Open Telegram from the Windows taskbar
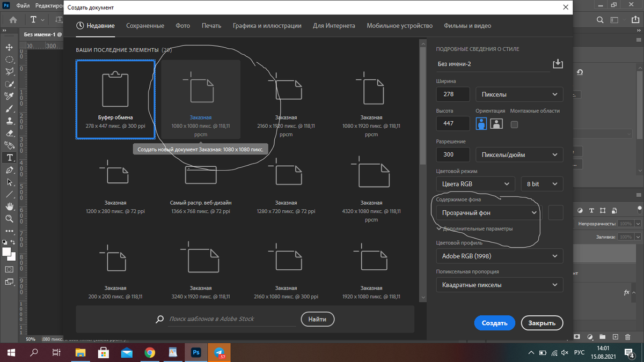Screen dimensions: 644x362 tap(219, 352)
